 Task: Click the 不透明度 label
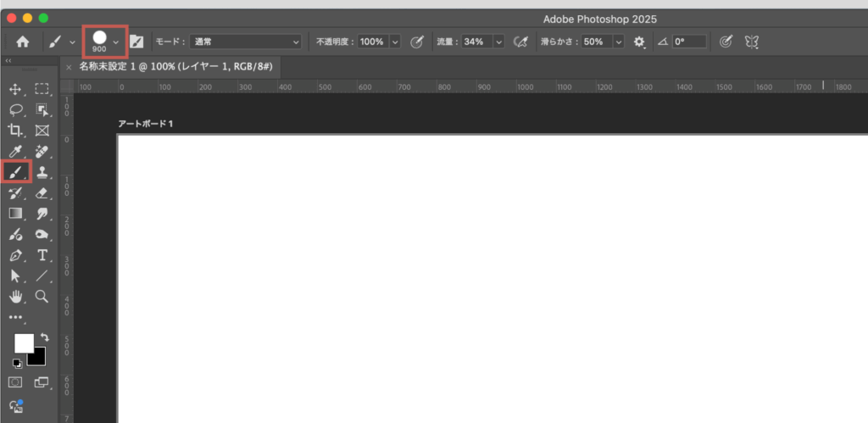[x=332, y=42]
